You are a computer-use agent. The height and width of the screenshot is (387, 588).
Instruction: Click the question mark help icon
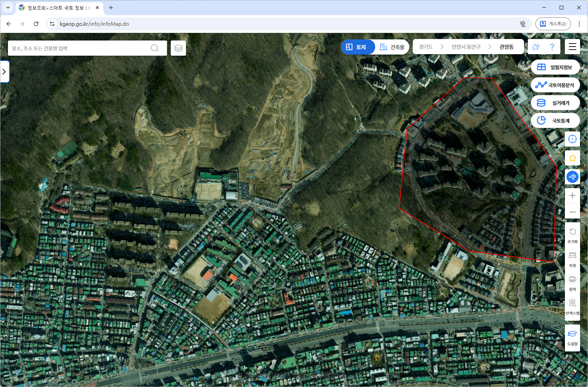coord(552,47)
